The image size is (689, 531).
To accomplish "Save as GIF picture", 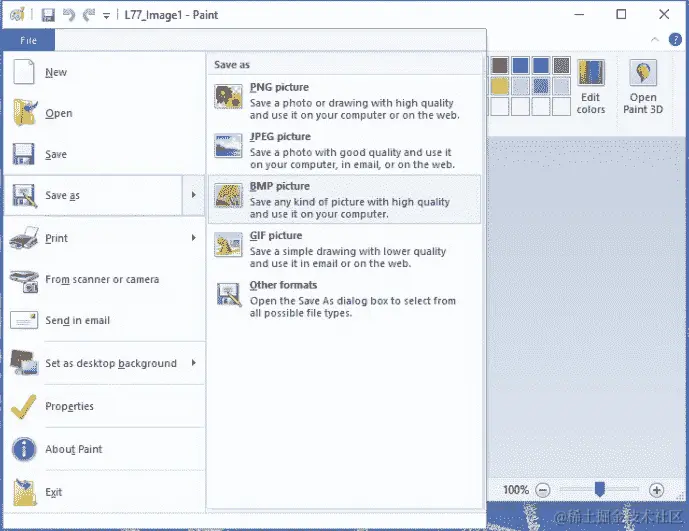I will (344, 249).
